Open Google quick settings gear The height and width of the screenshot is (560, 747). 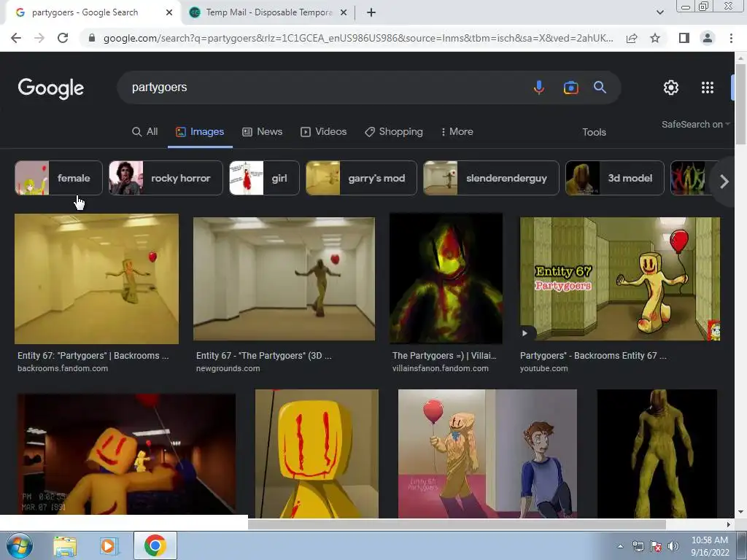(671, 87)
